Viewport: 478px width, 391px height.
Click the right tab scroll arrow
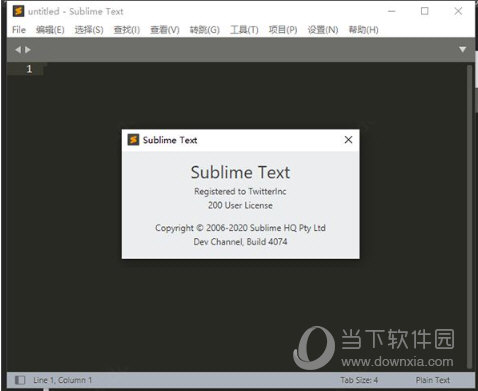(x=28, y=50)
